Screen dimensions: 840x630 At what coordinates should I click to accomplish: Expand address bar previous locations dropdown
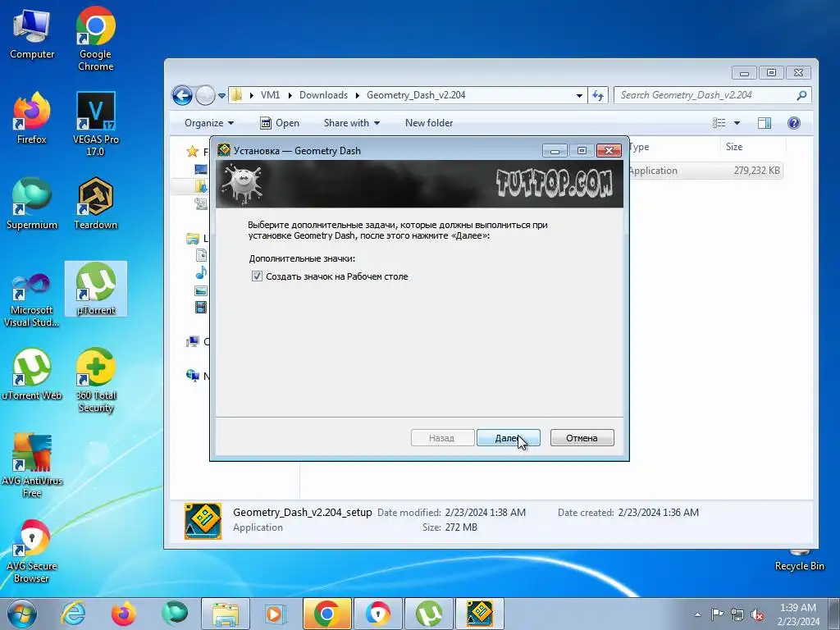(x=579, y=95)
